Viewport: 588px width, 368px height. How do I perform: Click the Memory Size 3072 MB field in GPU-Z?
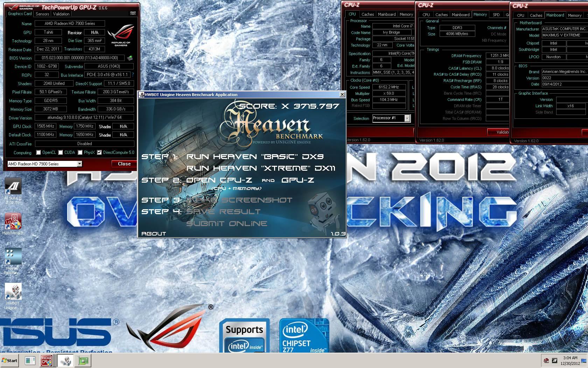51,109
